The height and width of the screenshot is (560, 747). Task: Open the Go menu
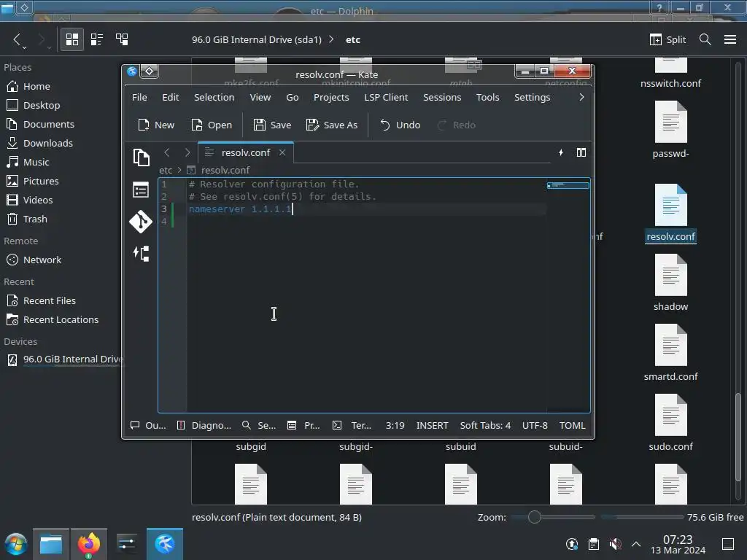point(293,97)
